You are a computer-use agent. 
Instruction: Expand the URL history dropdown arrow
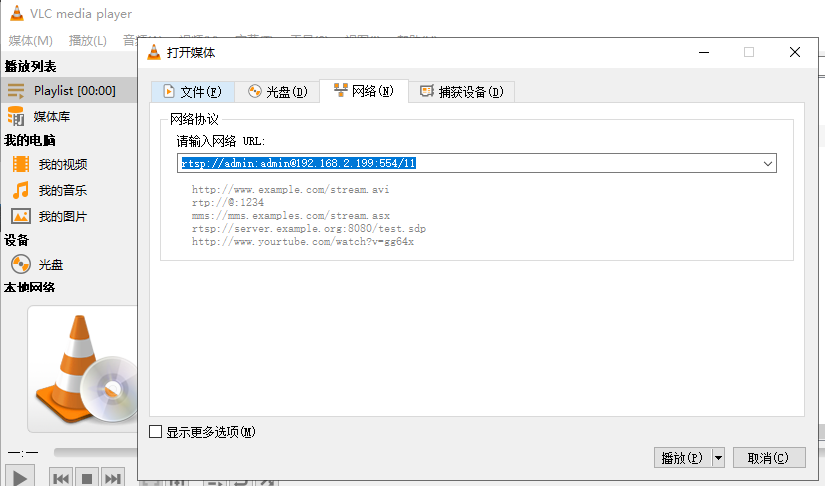[768, 164]
